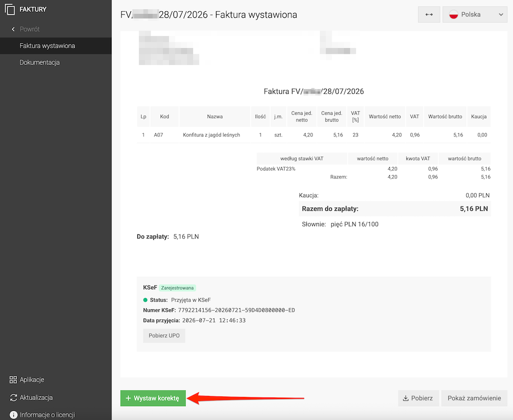Image resolution: width=513 pixels, height=420 pixels.
Task: Click the Aplikacje grid icon
Action: click(13, 379)
